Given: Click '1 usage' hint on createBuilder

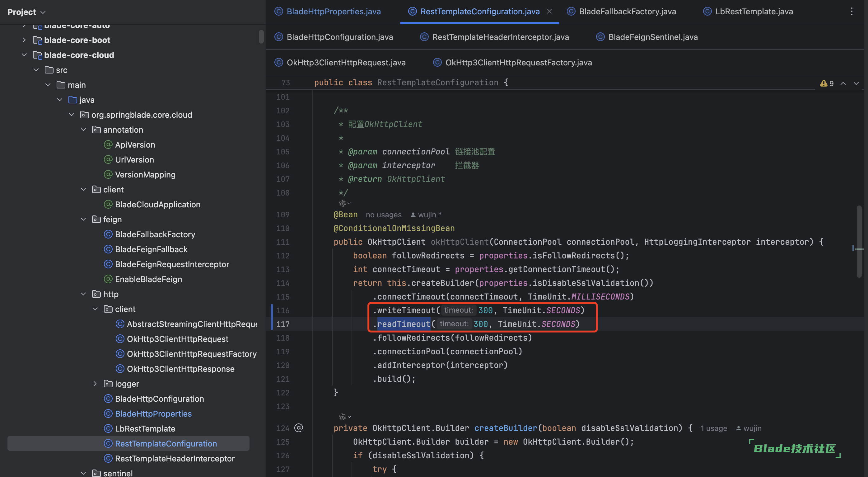Looking at the screenshot, I should 714,428.
